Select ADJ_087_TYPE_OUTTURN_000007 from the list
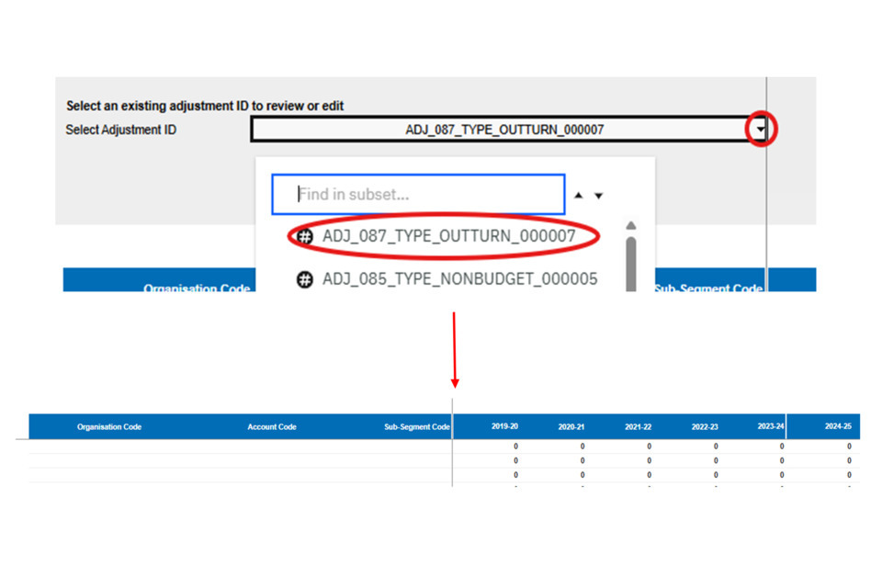 click(x=448, y=236)
